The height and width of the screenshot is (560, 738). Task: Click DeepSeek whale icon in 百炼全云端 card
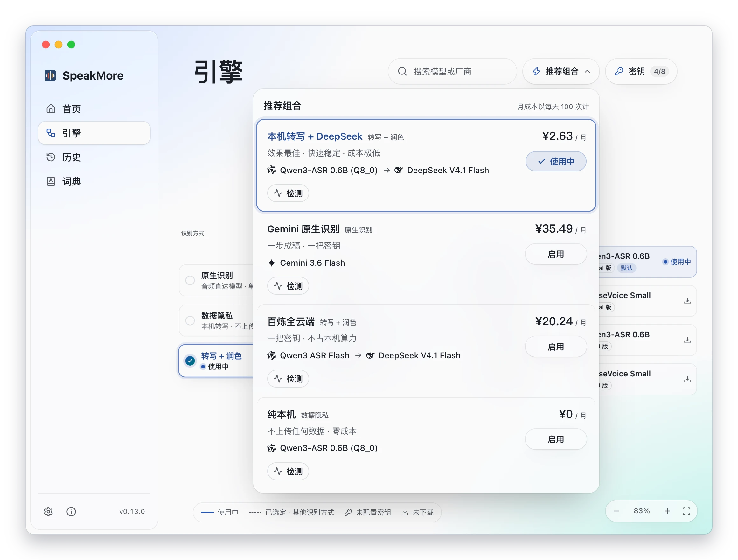click(370, 355)
